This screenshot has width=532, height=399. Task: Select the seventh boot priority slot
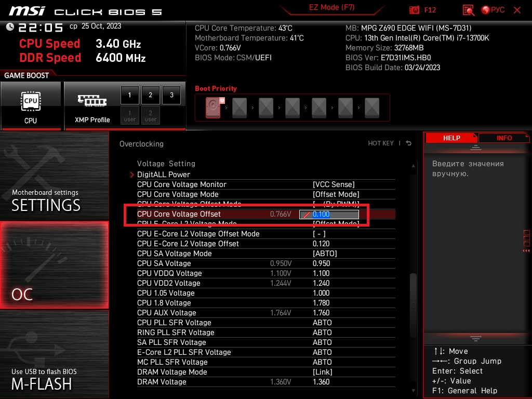point(372,108)
